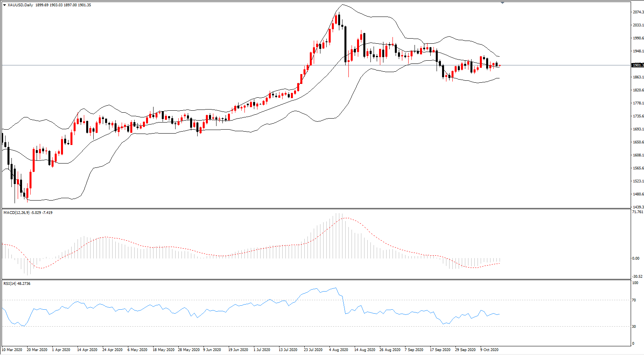Click the chart shift triangle marker at top
The width and height of the screenshot is (644, 355).
502,3
